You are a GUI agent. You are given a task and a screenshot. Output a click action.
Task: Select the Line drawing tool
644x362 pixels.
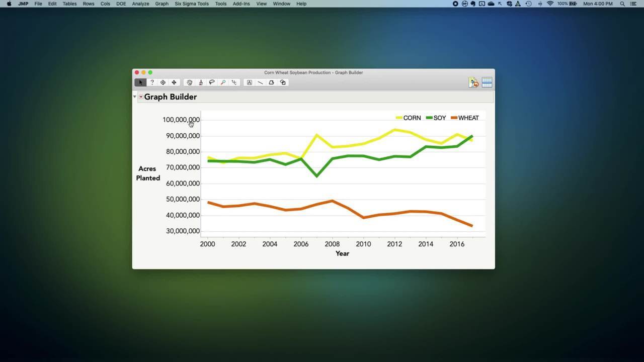260,82
